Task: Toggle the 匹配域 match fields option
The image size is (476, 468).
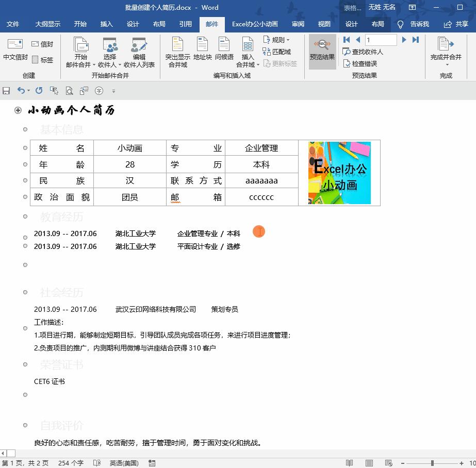Action: click(x=277, y=52)
